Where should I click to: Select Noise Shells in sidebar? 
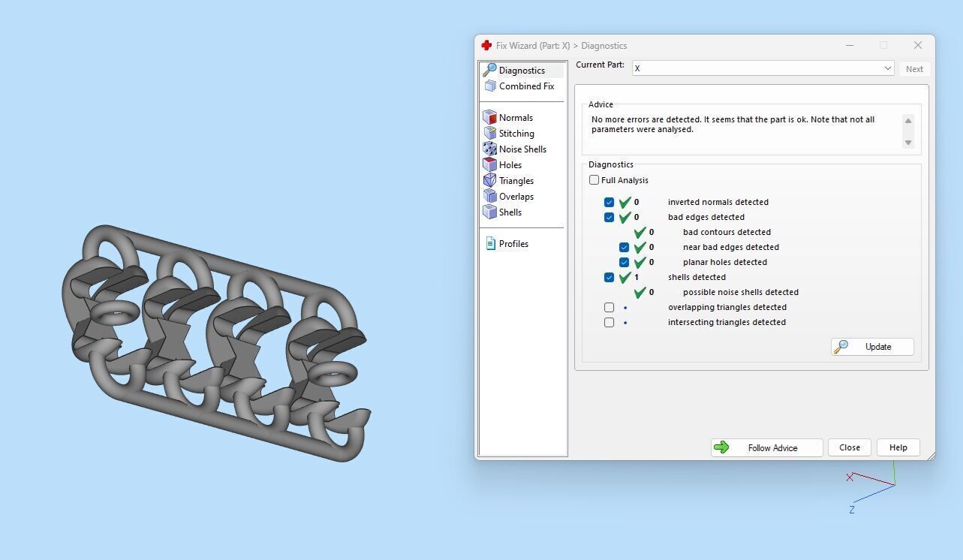522,149
